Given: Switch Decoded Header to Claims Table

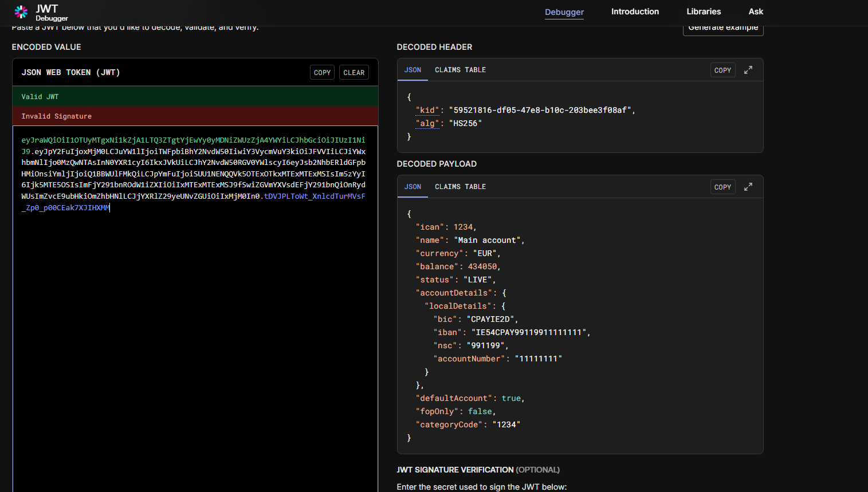Looking at the screenshot, I should tap(460, 70).
